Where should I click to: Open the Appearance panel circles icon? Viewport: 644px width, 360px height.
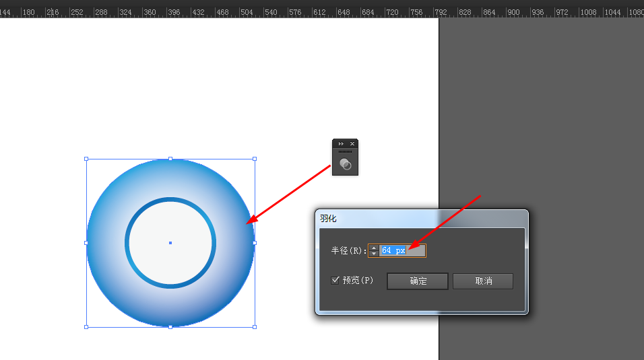(x=346, y=165)
